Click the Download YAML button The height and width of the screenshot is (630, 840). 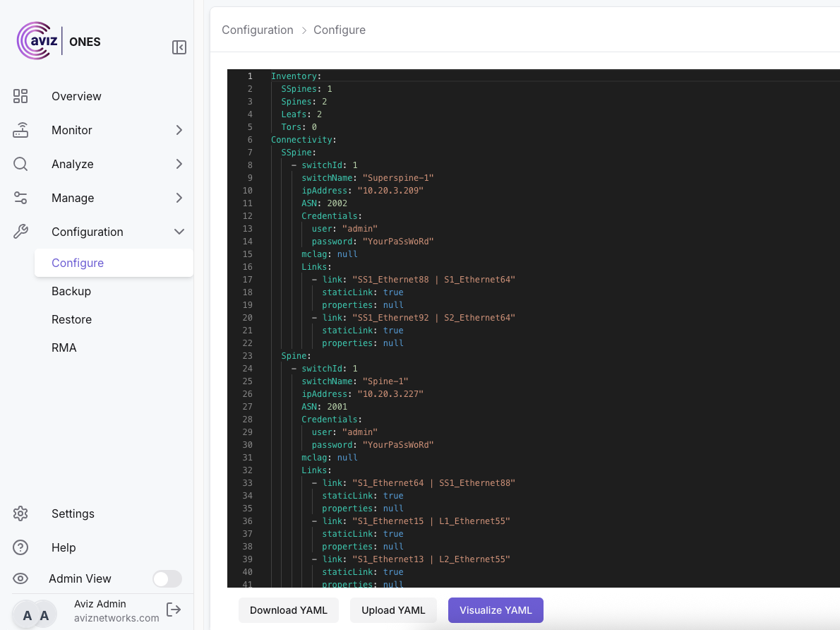click(x=288, y=610)
